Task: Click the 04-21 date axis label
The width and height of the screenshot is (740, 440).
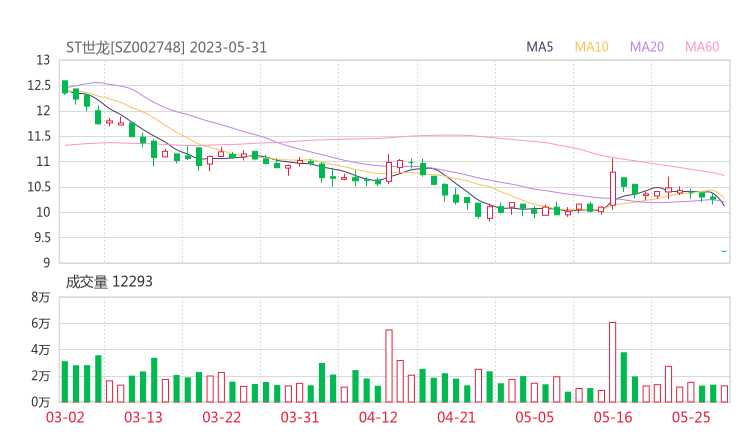Action: [x=456, y=417]
